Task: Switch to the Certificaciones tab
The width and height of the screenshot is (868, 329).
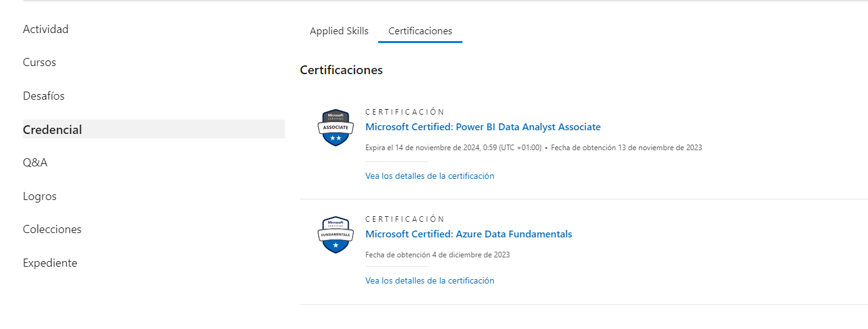Action: pos(420,31)
